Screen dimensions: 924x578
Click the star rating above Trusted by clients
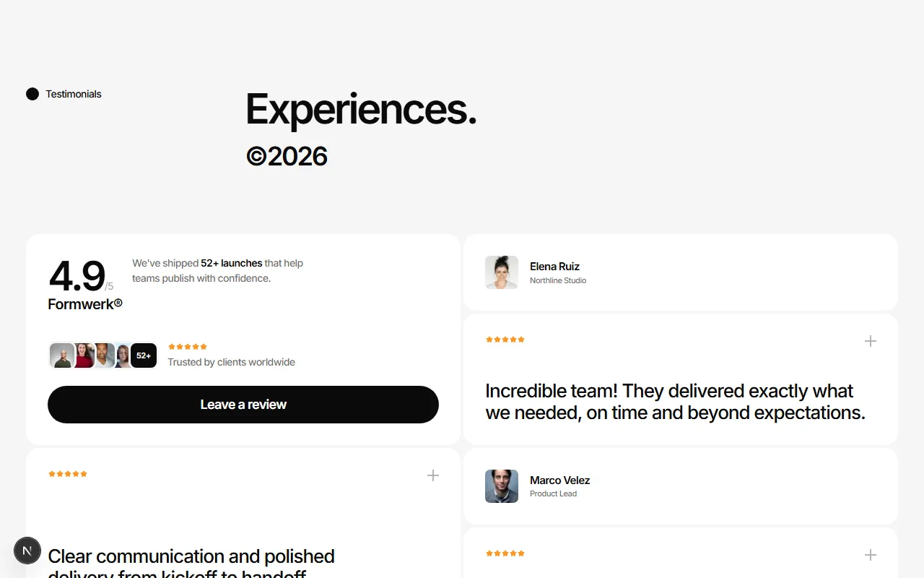188,347
